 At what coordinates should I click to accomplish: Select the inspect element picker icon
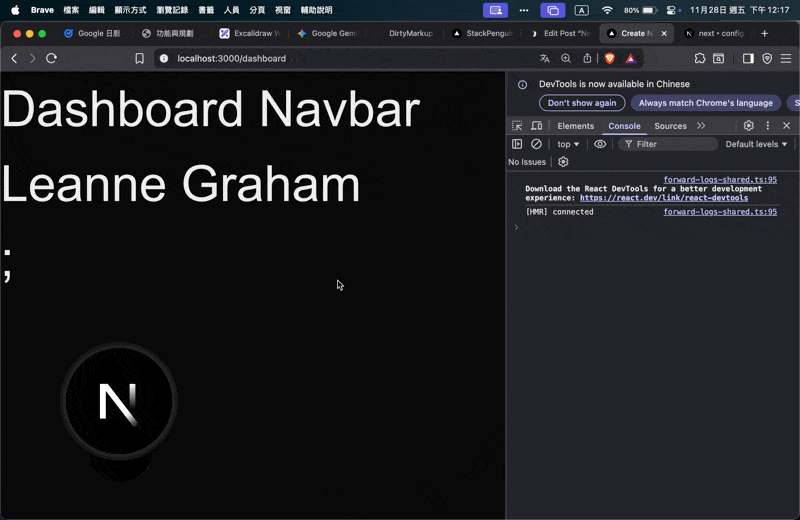coord(517,126)
